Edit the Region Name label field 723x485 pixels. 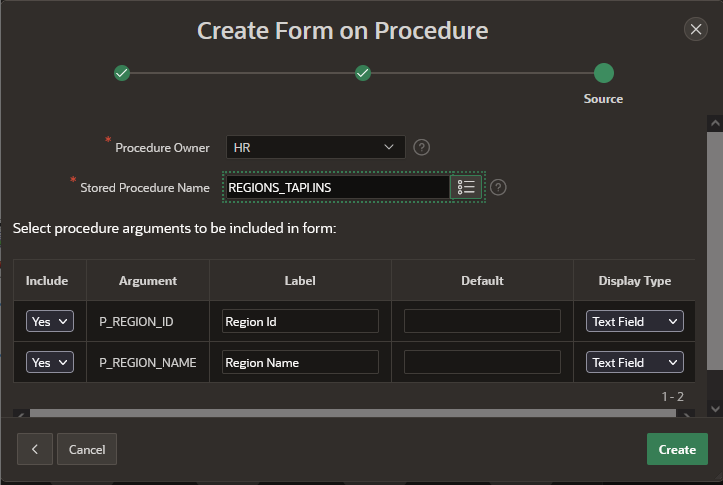pyautogui.click(x=300, y=362)
